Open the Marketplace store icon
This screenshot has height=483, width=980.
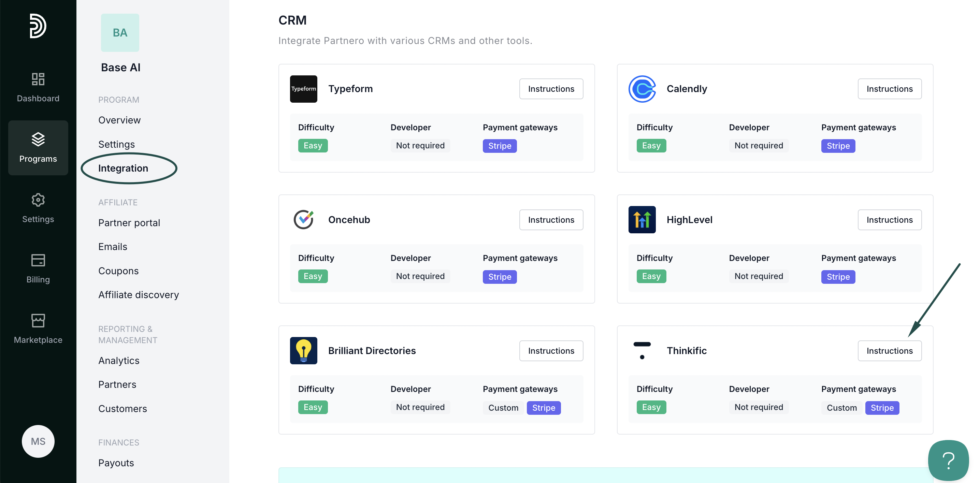[38, 321]
